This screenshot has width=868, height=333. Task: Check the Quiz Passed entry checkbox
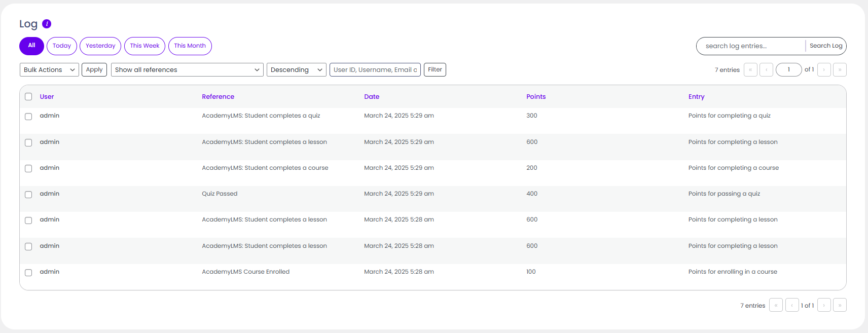(x=28, y=195)
